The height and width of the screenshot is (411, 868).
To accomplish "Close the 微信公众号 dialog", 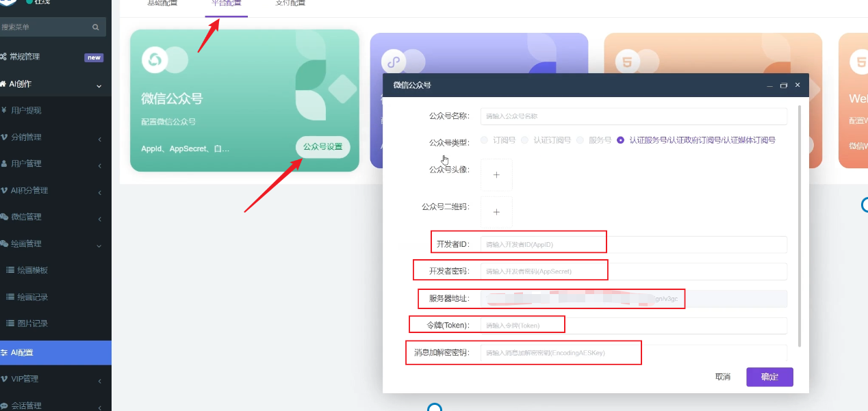I will 797,85.
